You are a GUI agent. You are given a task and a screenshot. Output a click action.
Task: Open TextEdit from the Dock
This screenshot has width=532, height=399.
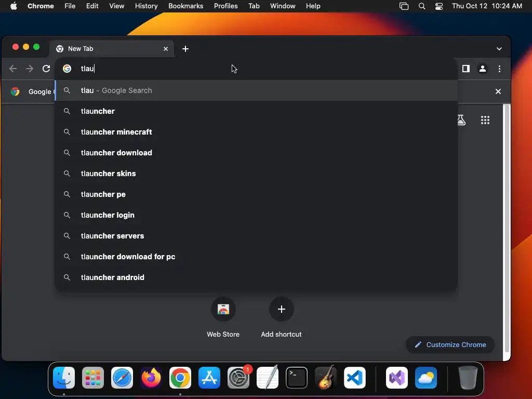coord(268,378)
